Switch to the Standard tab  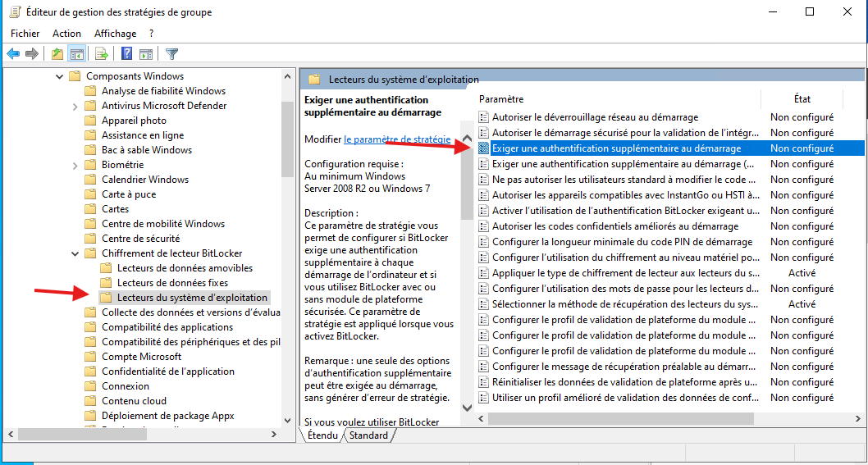(x=368, y=435)
